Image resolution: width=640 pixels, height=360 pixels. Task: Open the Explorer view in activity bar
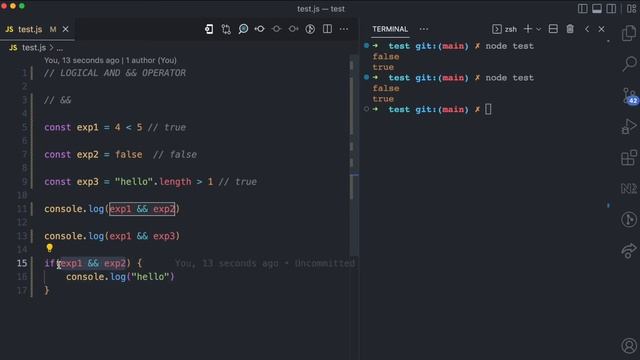[x=629, y=33]
